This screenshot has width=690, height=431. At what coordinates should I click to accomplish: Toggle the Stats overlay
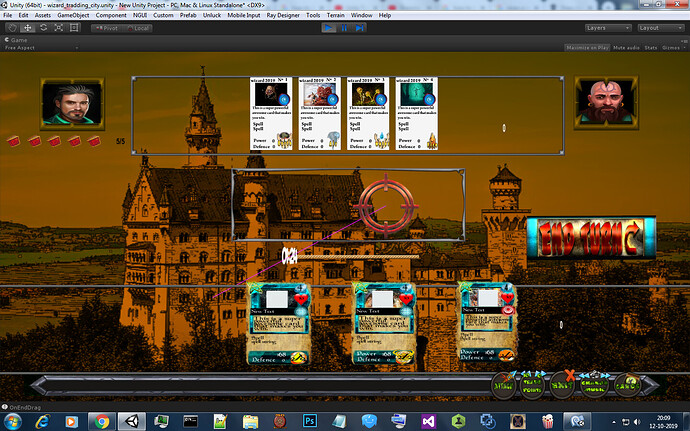[650, 48]
